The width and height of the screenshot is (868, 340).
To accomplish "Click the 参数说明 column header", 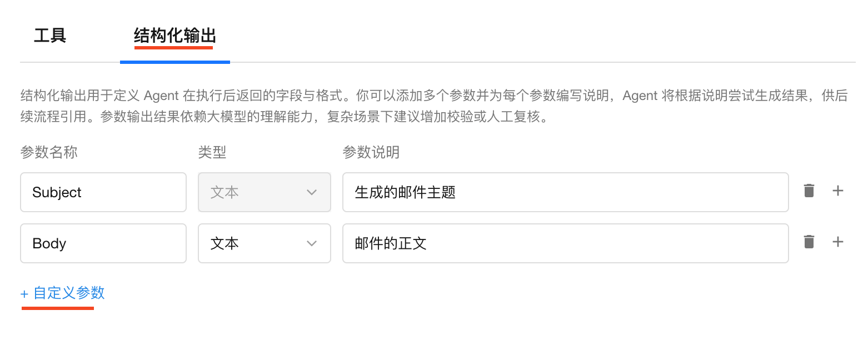I will (x=371, y=152).
